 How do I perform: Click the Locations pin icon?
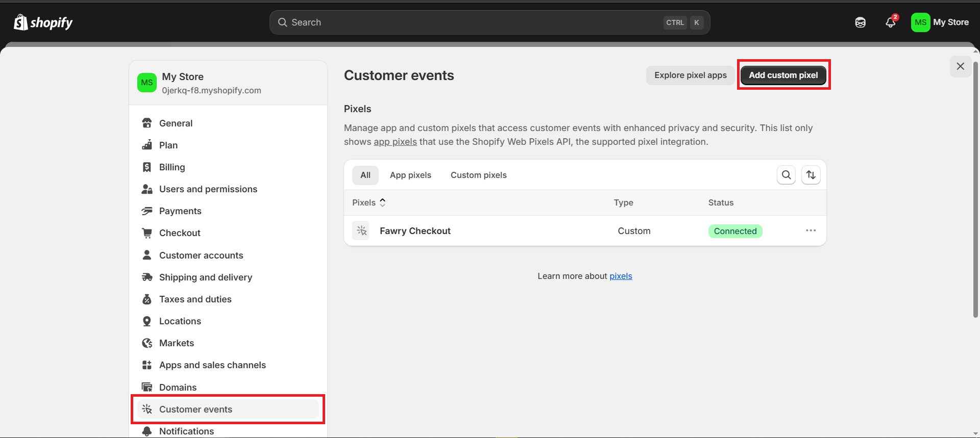click(x=147, y=321)
